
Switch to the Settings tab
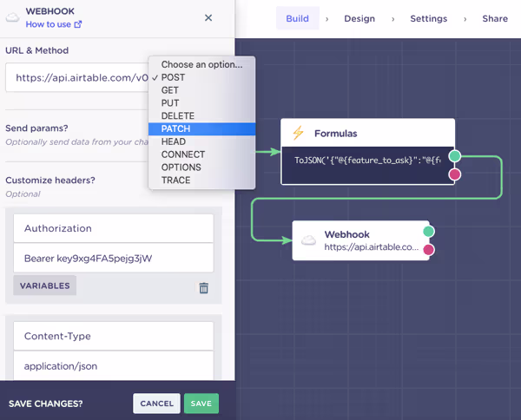tap(429, 18)
